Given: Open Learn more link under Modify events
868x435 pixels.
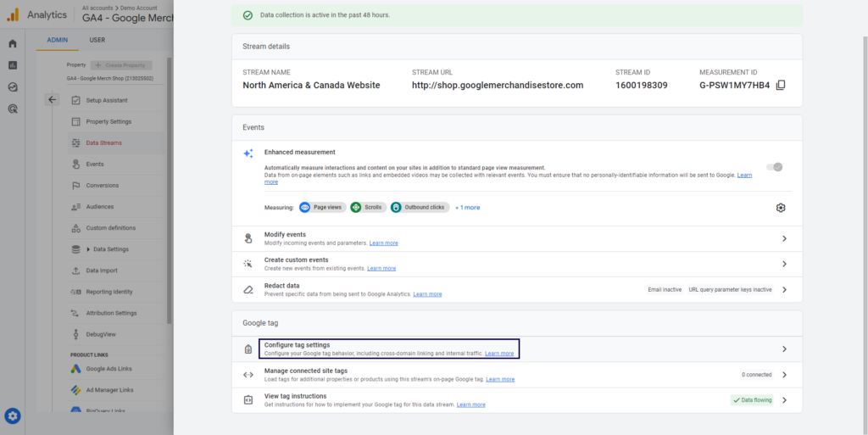Looking at the screenshot, I should point(384,243).
